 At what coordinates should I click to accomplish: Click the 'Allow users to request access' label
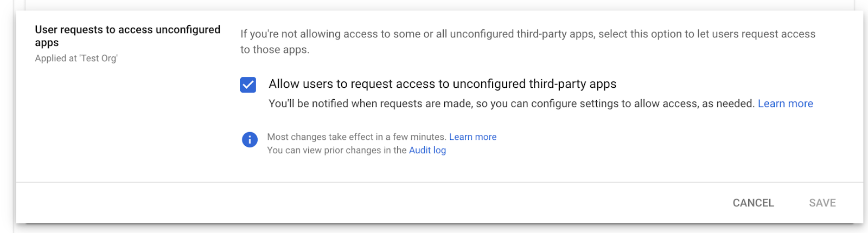pyautogui.click(x=442, y=84)
